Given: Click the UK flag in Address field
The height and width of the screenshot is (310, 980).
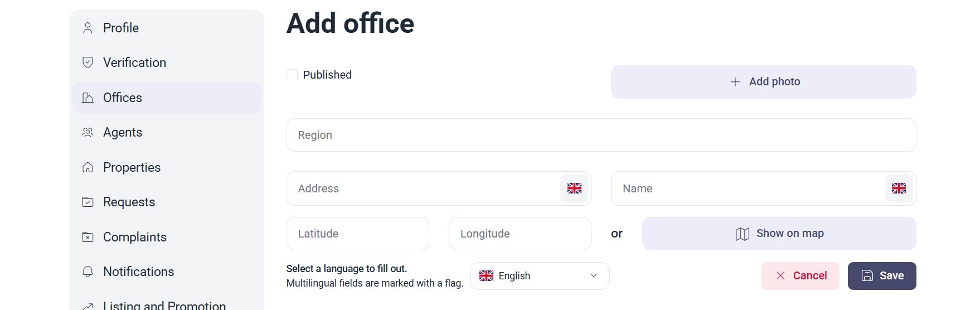Looking at the screenshot, I should [x=574, y=188].
